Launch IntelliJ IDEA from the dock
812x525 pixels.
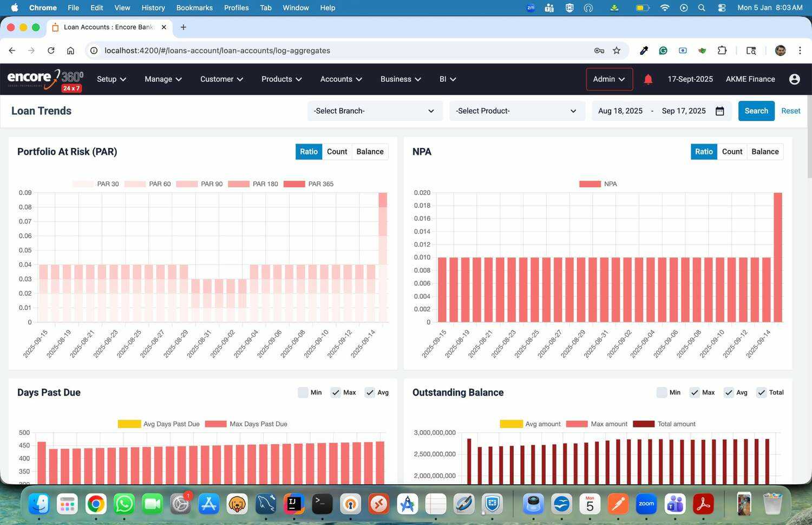coord(294,504)
